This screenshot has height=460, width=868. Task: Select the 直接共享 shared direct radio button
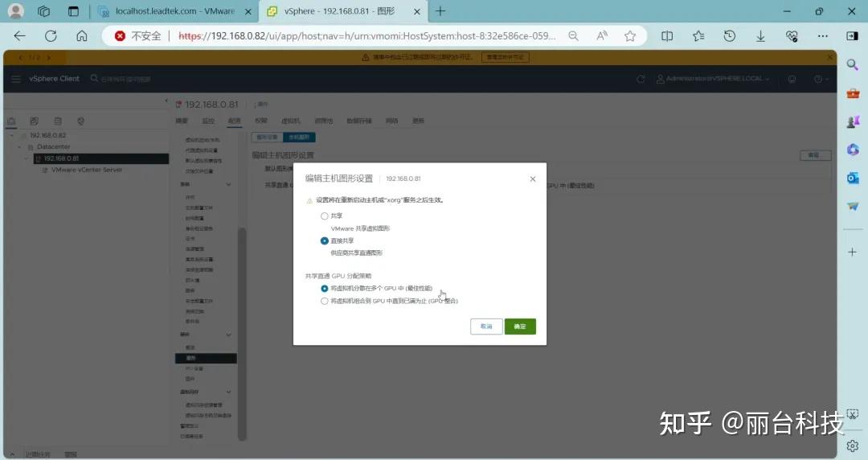pyautogui.click(x=325, y=241)
